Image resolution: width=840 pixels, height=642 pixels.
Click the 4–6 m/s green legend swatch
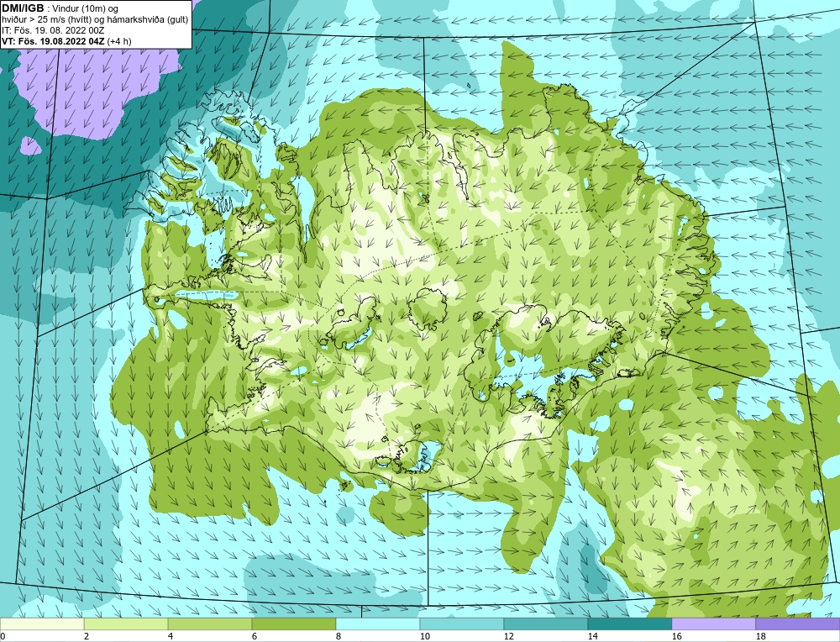click(x=210, y=624)
